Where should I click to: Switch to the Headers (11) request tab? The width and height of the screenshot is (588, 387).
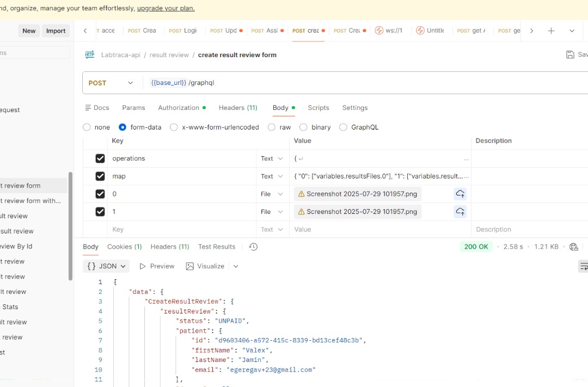coord(238,108)
